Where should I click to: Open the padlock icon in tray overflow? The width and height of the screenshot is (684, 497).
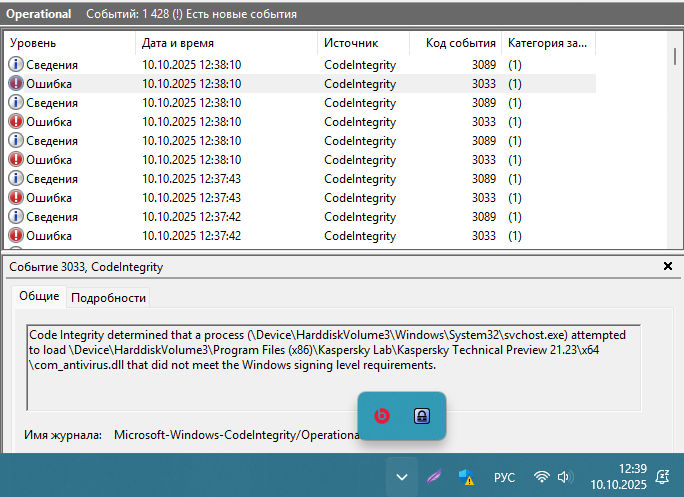click(x=422, y=416)
